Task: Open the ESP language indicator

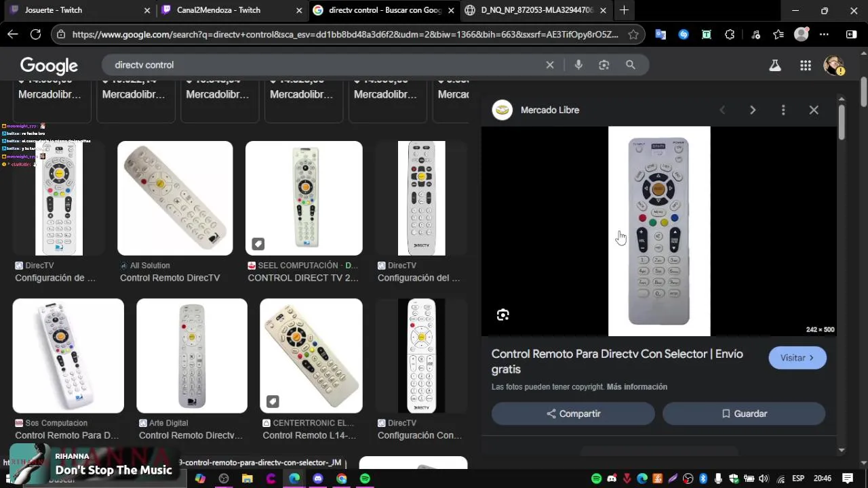Action: click(x=798, y=479)
